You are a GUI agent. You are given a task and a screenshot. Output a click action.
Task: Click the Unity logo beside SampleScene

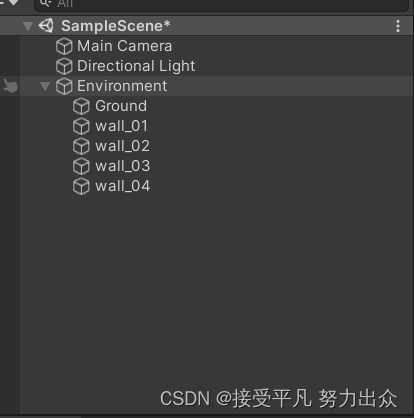[46, 26]
